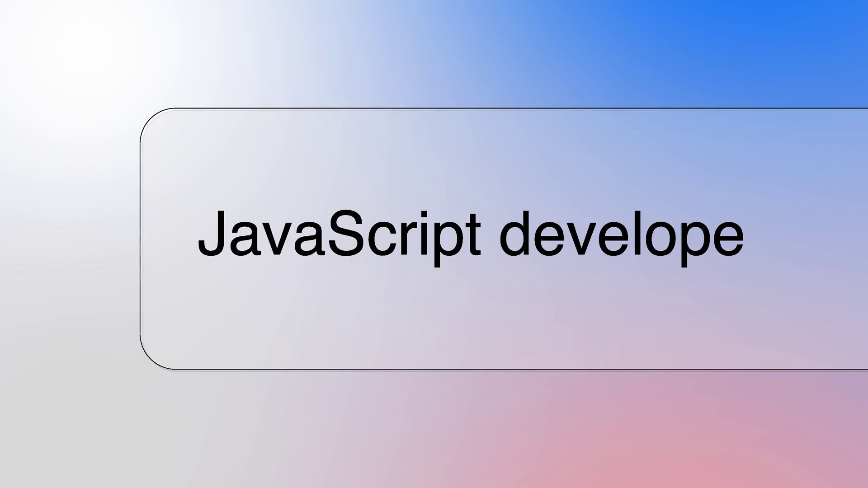Click empty area inside box above text
The image size is (868, 488).
(x=452, y=154)
